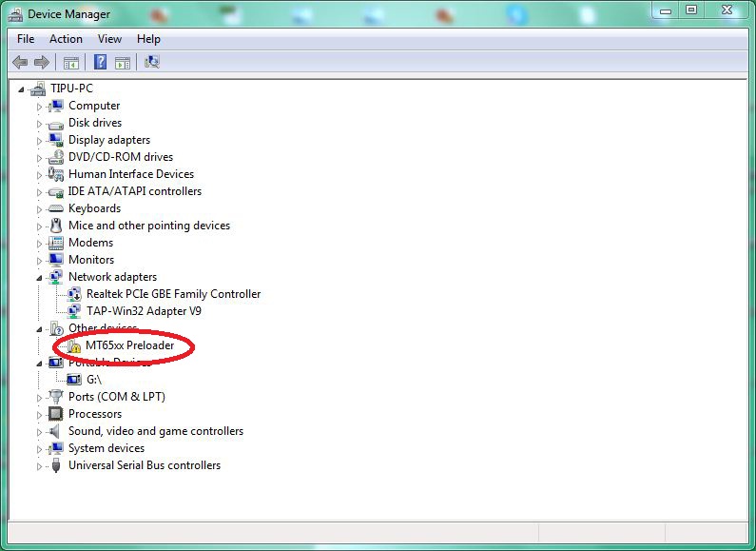The width and height of the screenshot is (756, 551).
Task: Click the Universal Serial Bus controllers icon
Action: tap(56, 465)
